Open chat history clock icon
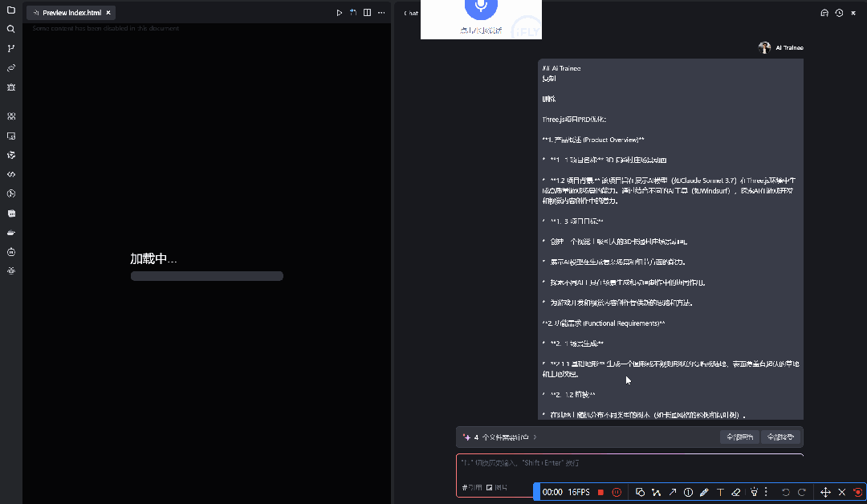867x504 pixels. (839, 13)
